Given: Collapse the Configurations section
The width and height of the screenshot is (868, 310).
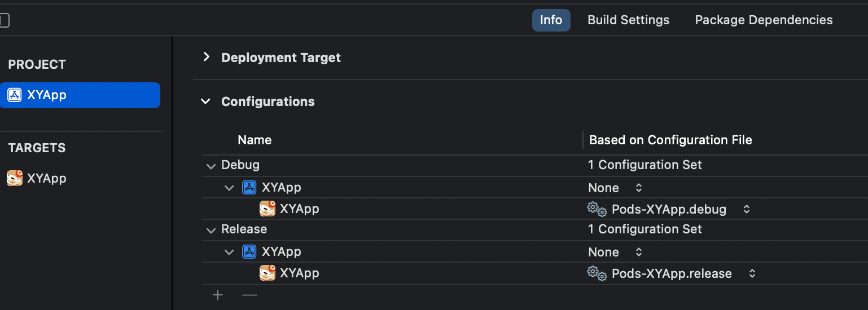Looking at the screenshot, I should pyautogui.click(x=207, y=101).
